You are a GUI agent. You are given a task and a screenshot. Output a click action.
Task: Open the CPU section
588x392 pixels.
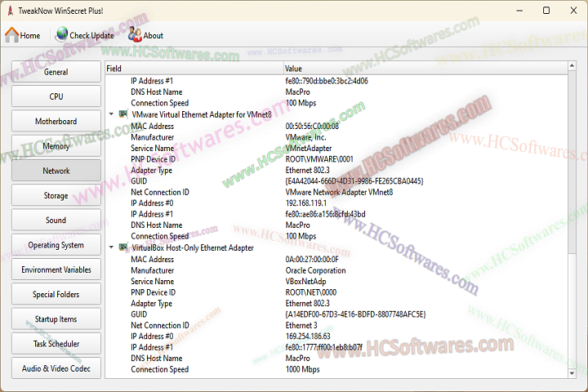pos(56,96)
